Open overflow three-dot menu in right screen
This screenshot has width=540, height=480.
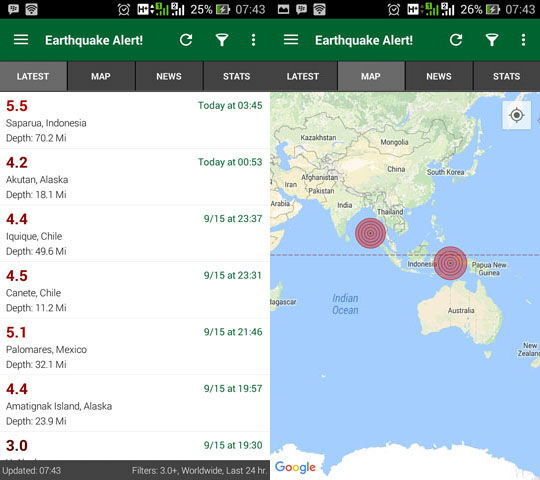(x=523, y=40)
